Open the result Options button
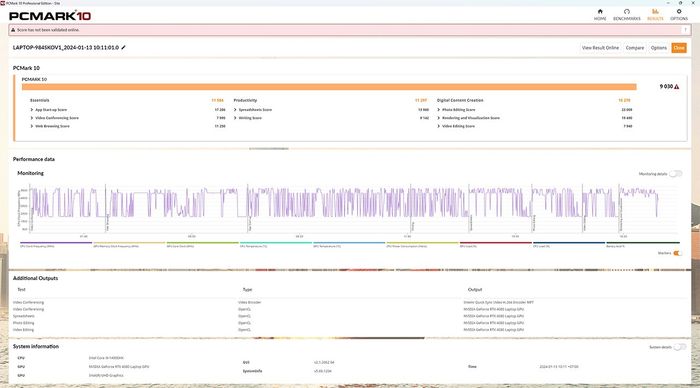The image size is (700, 388). click(x=658, y=48)
